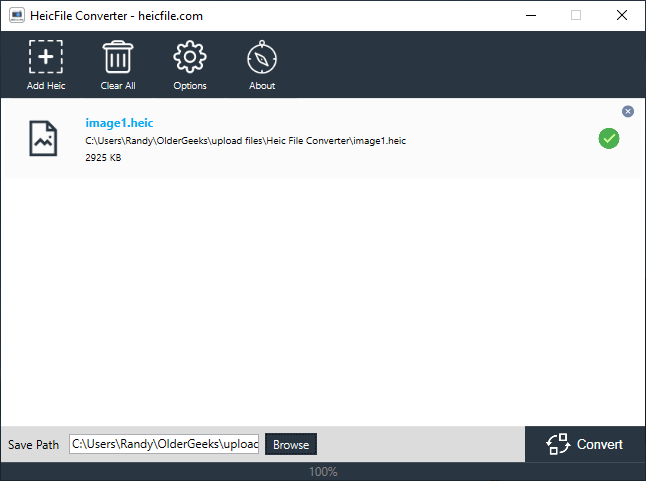Click the green checkmark status icon
The image size is (646, 481).
609,138
